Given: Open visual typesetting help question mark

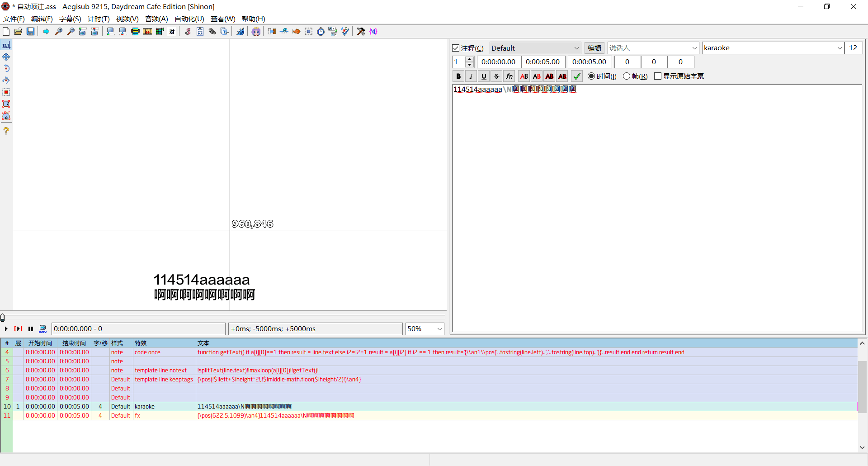Looking at the screenshot, I should click(6, 130).
